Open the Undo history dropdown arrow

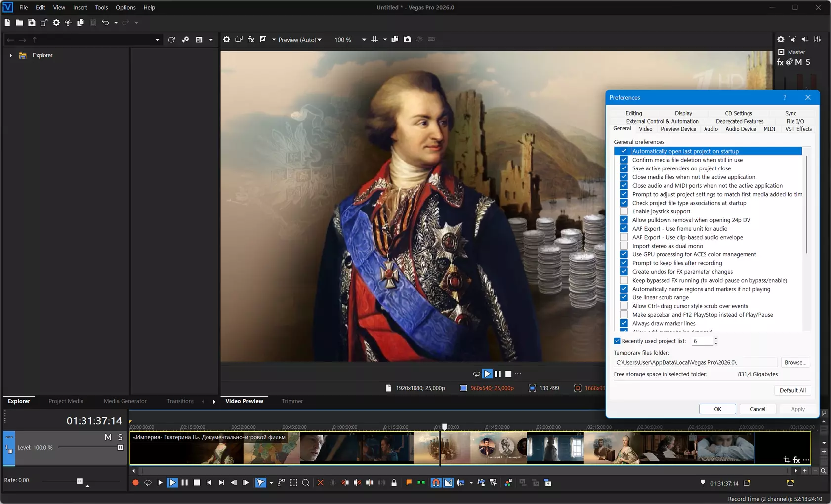(116, 23)
